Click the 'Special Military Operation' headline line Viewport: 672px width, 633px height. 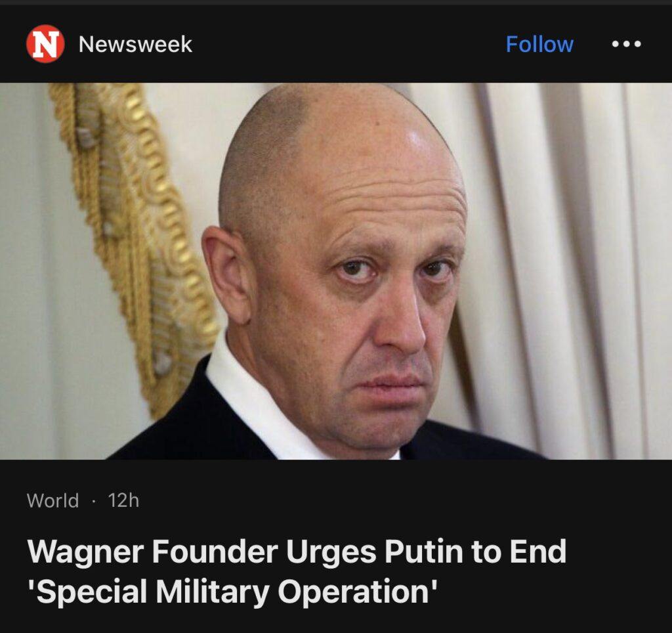(x=232, y=592)
